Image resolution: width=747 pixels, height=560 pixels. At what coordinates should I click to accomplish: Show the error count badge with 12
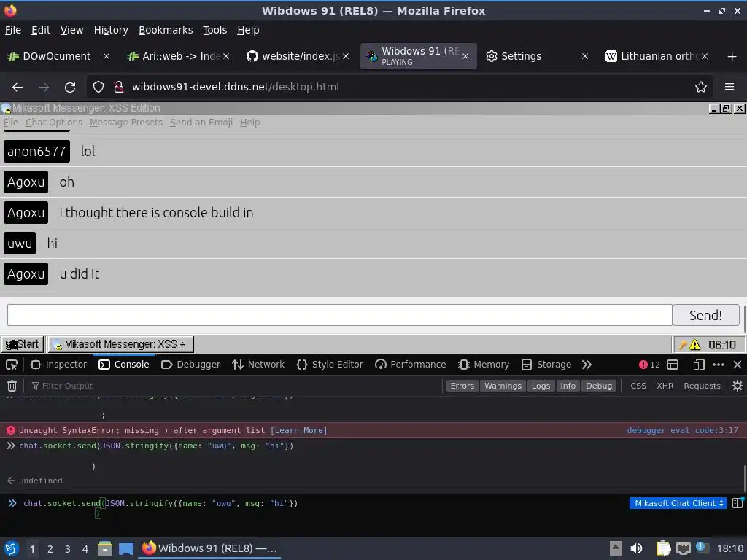click(x=649, y=365)
